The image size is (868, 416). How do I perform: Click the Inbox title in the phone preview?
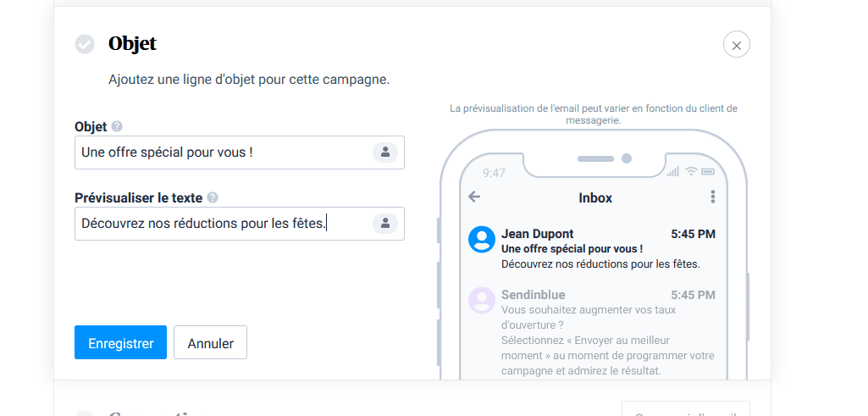[x=595, y=197]
